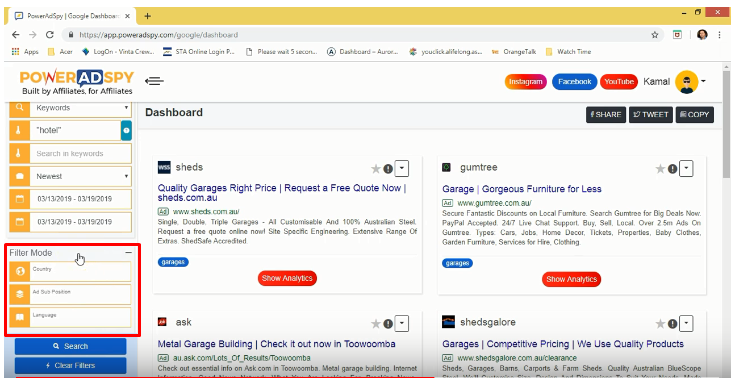Image resolution: width=736 pixels, height=378 pixels.
Task: Click the help question mark beside "hotel"
Action: [126, 131]
